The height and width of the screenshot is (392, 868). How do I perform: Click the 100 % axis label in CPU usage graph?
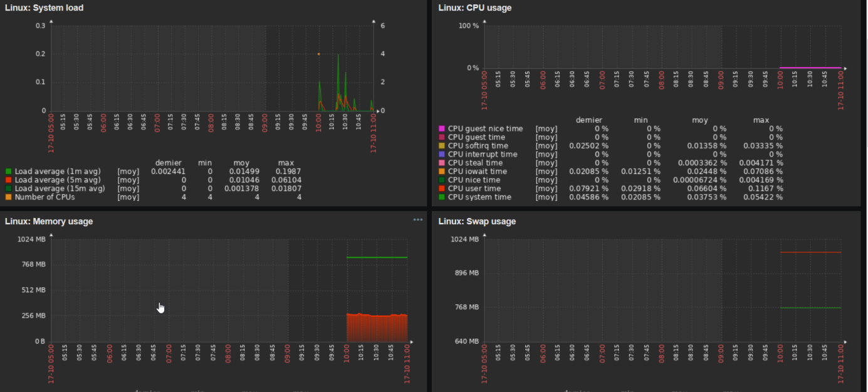click(469, 26)
